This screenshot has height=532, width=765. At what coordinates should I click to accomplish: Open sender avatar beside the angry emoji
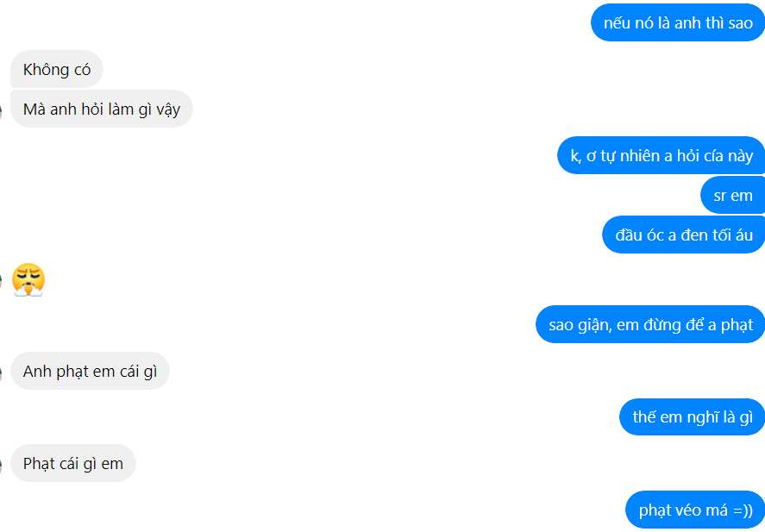point(1,281)
